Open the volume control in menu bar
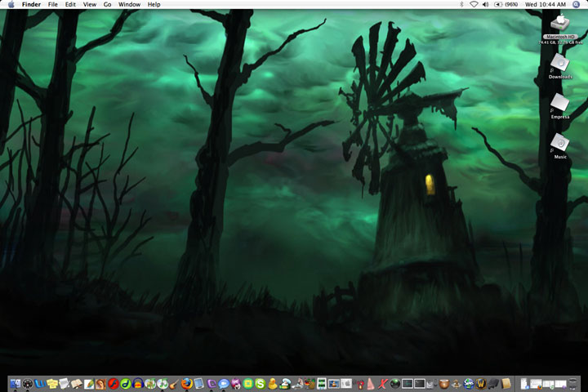The height and width of the screenshot is (392, 588). pyautogui.click(x=486, y=5)
